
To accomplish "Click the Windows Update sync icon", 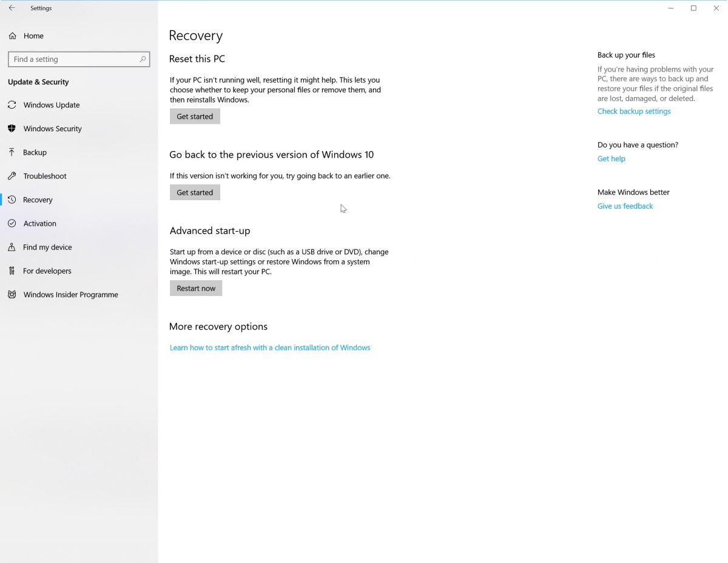I will click(12, 105).
